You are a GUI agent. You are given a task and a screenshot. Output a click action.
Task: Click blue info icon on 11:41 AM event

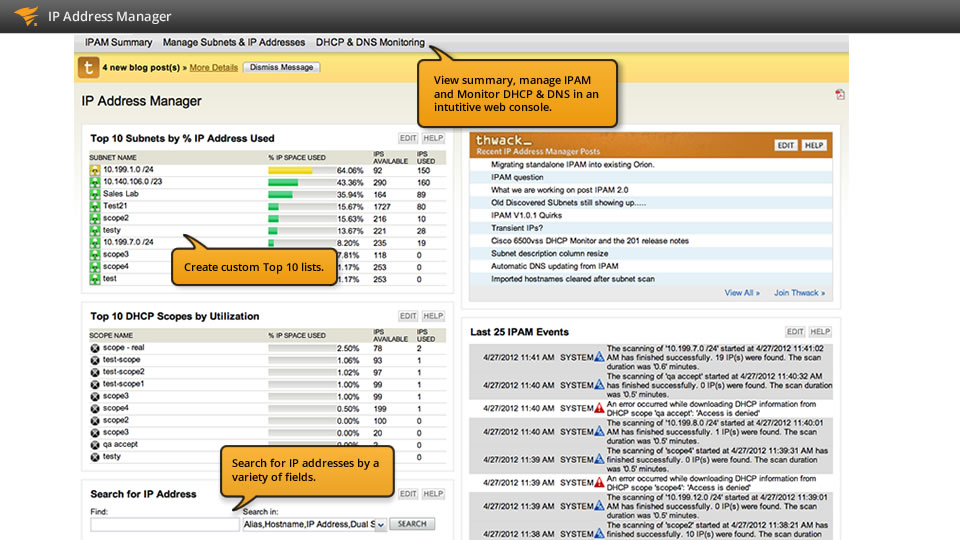tap(599, 356)
